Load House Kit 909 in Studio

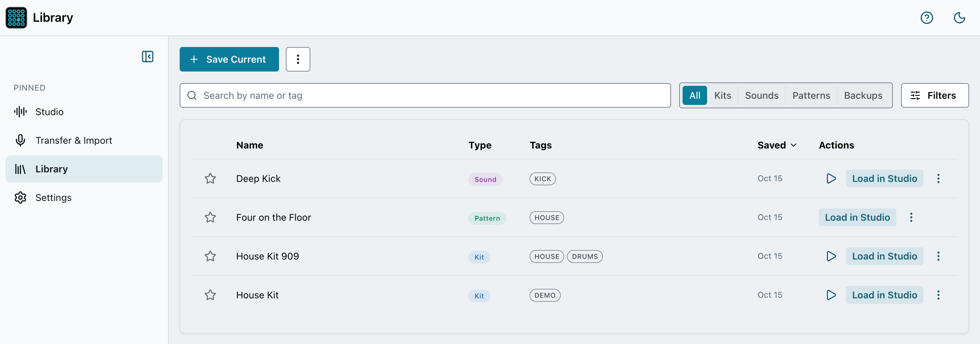pyautogui.click(x=884, y=256)
